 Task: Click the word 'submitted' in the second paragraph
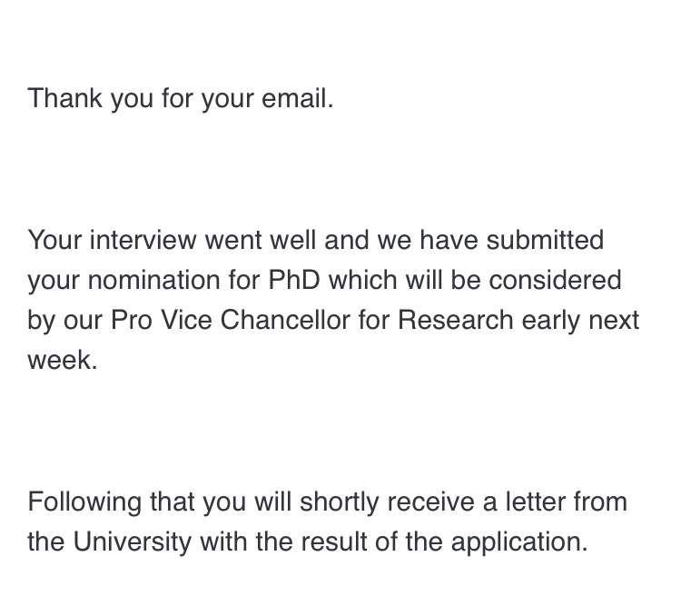coord(545,241)
